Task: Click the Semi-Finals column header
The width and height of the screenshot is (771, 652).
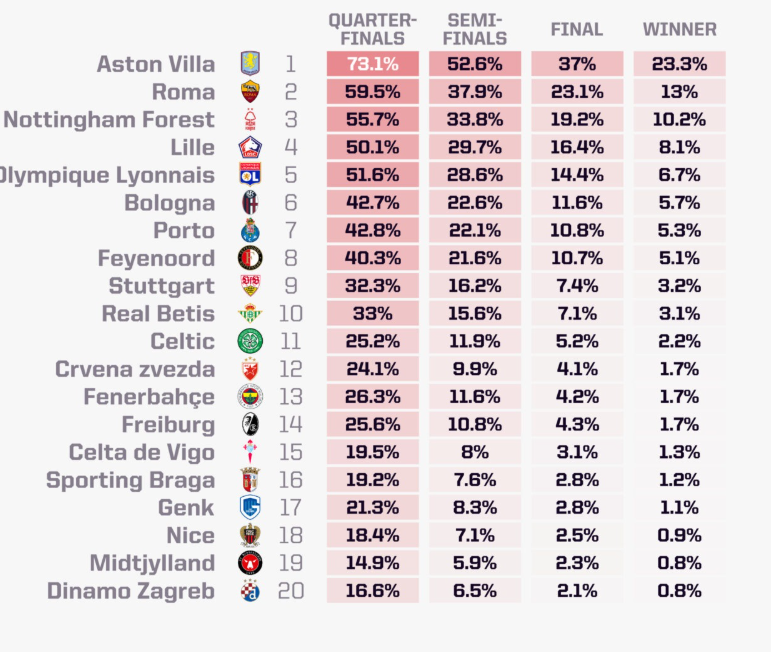Action: pyautogui.click(x=475, y=30)
